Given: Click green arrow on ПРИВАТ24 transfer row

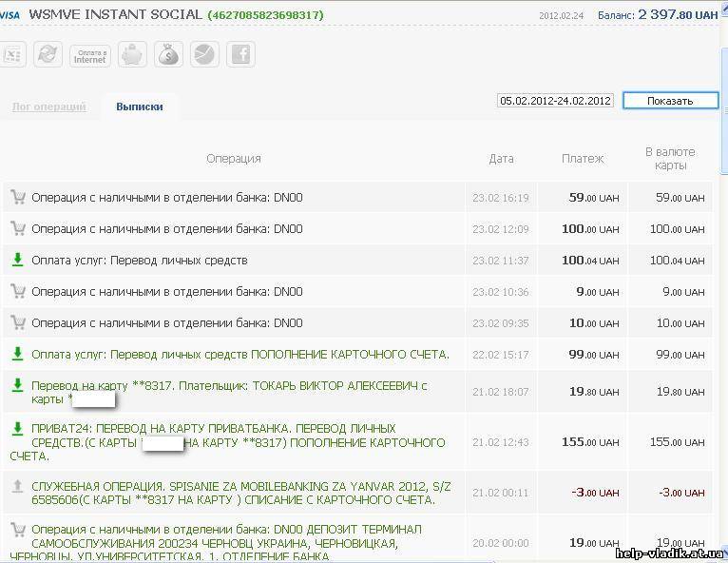Looking at the screenshot, I should 17,429.
